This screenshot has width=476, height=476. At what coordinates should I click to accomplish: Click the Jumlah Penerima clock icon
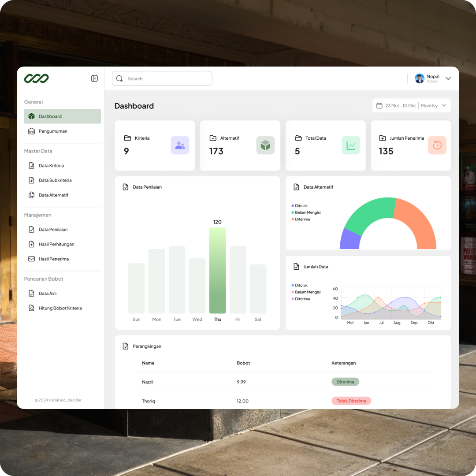click(437, 145)
